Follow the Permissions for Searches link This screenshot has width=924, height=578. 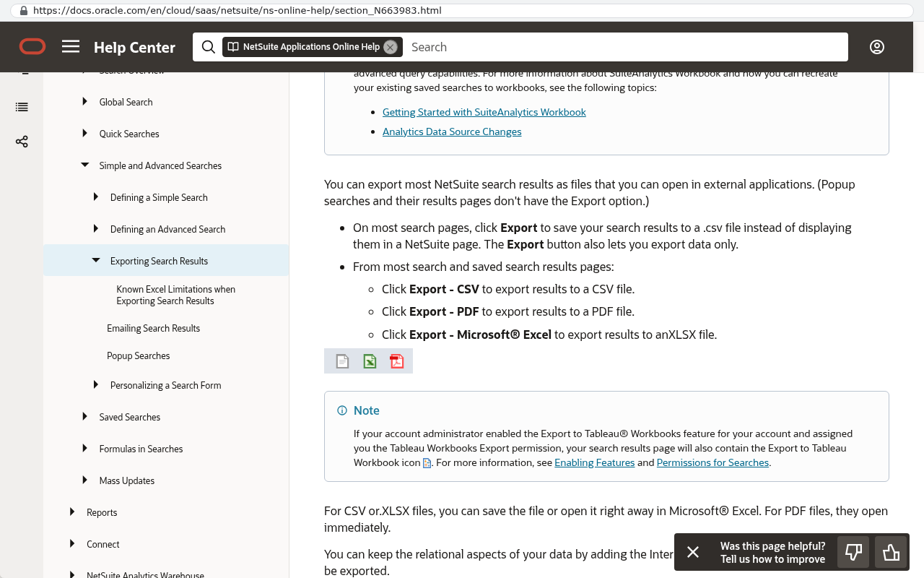point(712,462)
